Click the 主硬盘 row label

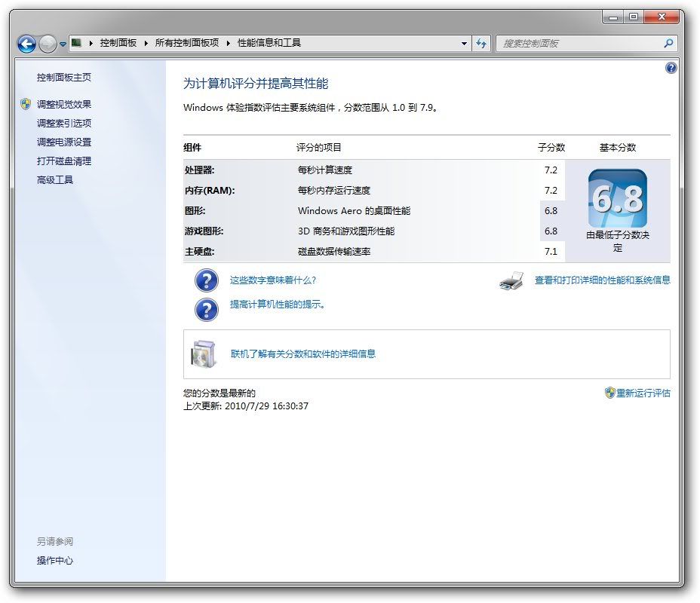click(x=200, y=252)
